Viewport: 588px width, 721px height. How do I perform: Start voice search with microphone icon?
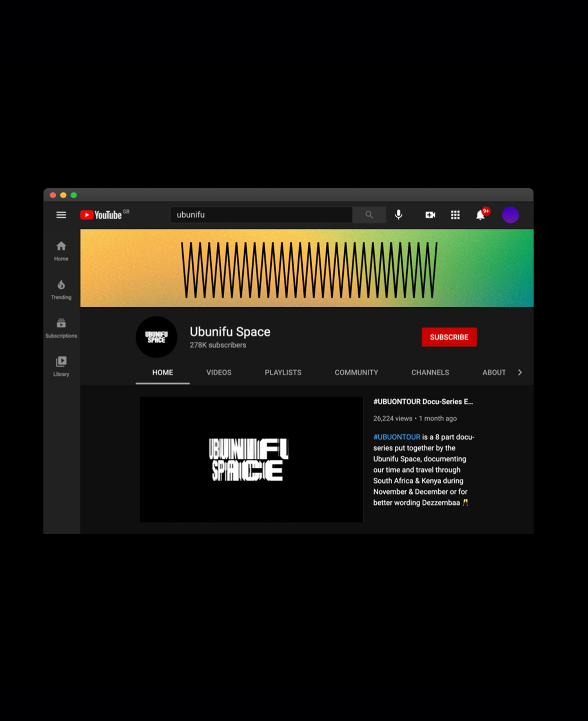click(x=399, y=215)
